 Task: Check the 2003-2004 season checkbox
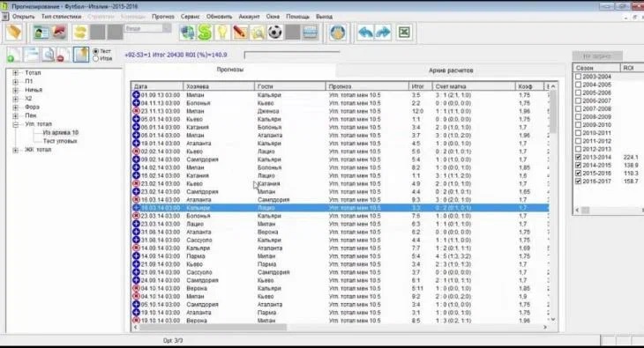click(579, 77)
